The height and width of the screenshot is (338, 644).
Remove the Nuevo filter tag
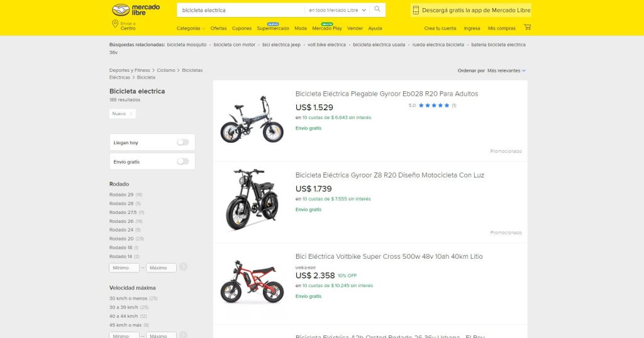coord(131,114)
